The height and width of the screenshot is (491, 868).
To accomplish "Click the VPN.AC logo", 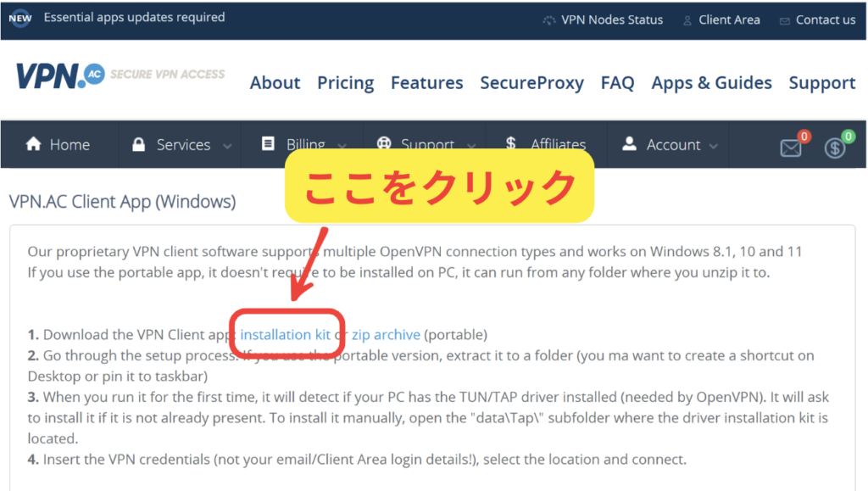I will click(60, 75).
